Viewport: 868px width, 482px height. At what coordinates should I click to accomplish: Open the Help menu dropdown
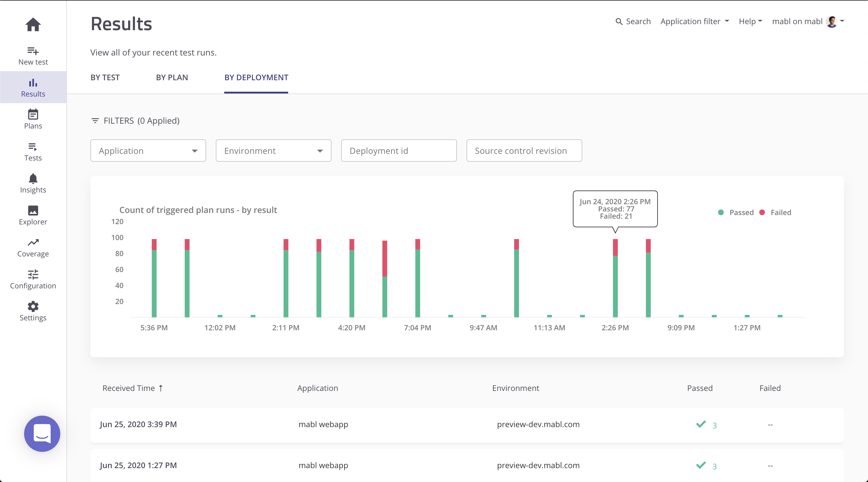[x=750, y=21]
